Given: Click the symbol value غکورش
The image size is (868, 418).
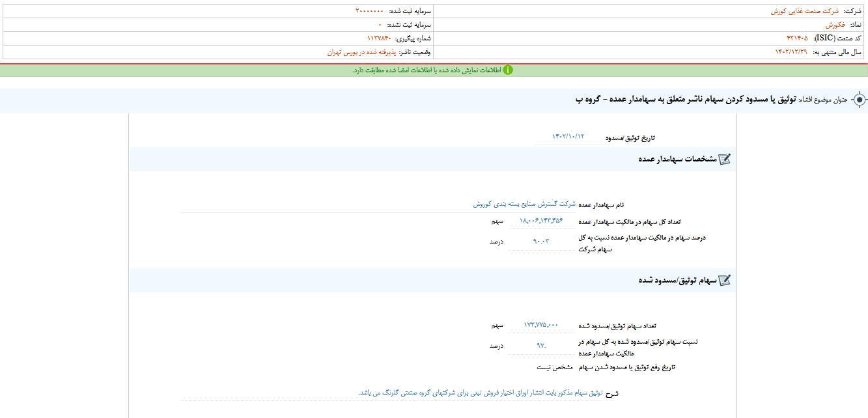Looking at the screenshot, I should [x=835, y=25].
